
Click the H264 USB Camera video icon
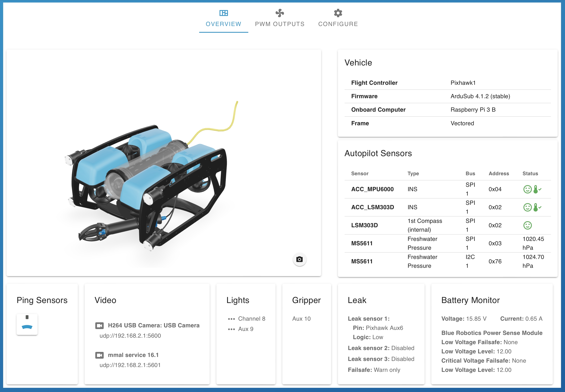[x=99, y=326]
